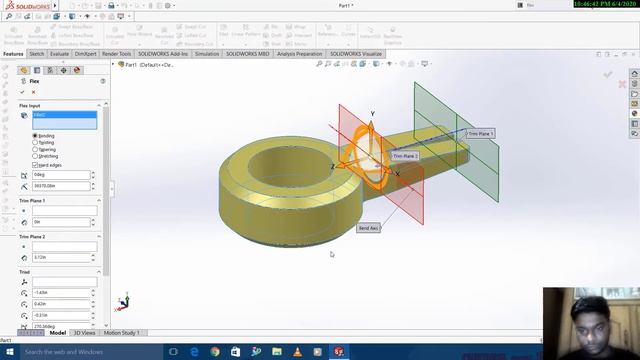The image size is (640, 360).
Task: Collapse the Trim Plane 1 section
Action: 99,201
